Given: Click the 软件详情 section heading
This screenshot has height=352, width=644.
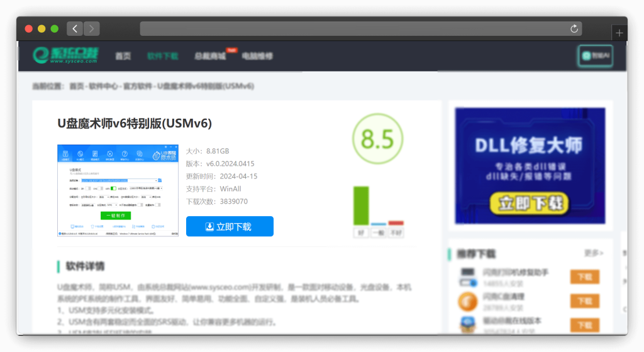Looking at the screenshot, I should tap(85, 267).
